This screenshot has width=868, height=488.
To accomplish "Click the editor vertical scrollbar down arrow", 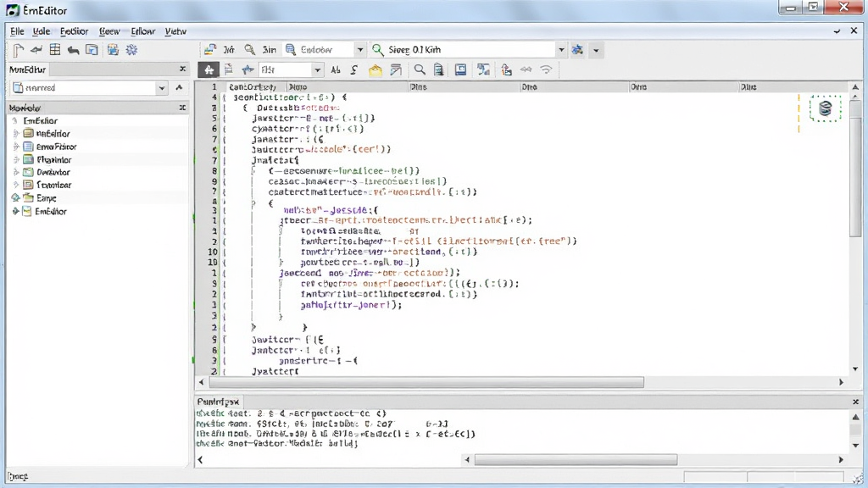I will coord(855,369).
